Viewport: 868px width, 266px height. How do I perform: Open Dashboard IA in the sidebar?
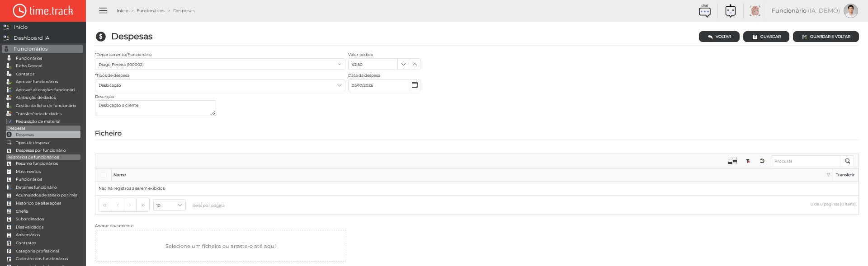(31, 38)
